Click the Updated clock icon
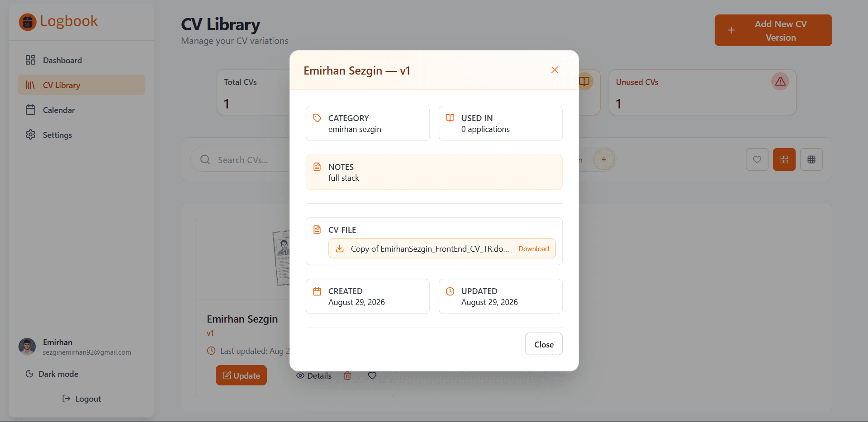Screen dimensions: 868x422 pos(450,291)
